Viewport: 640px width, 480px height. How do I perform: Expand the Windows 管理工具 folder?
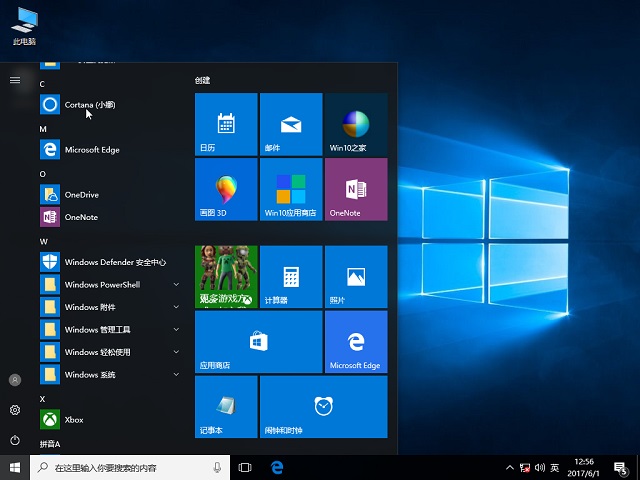pos(110,329)
